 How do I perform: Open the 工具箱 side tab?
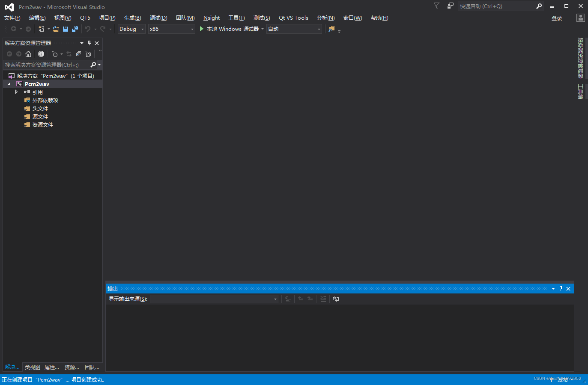coord(581,92)
